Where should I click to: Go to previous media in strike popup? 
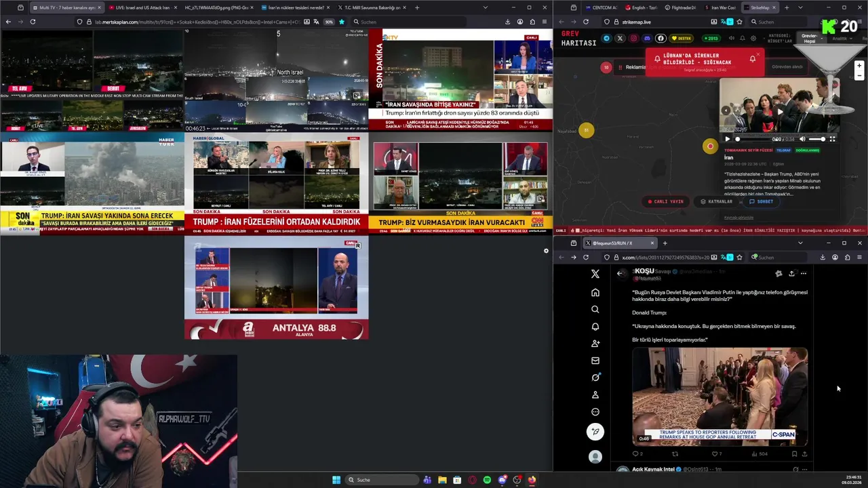point(726,110)
